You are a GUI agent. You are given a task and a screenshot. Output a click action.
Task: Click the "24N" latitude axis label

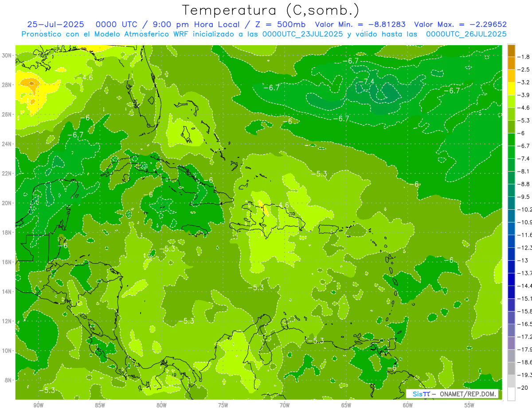click(x=7, y=144)
